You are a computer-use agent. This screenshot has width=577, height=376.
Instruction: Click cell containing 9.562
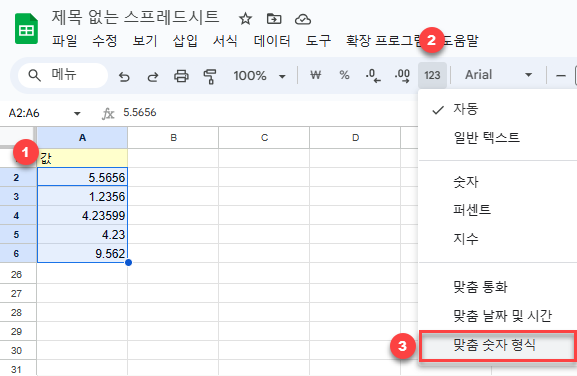82,253
